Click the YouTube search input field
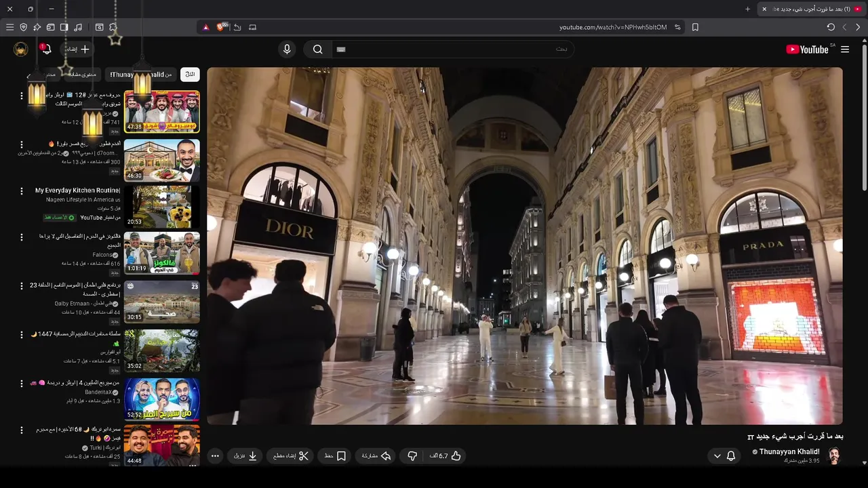Screen dimensions: 868x488 452,49
